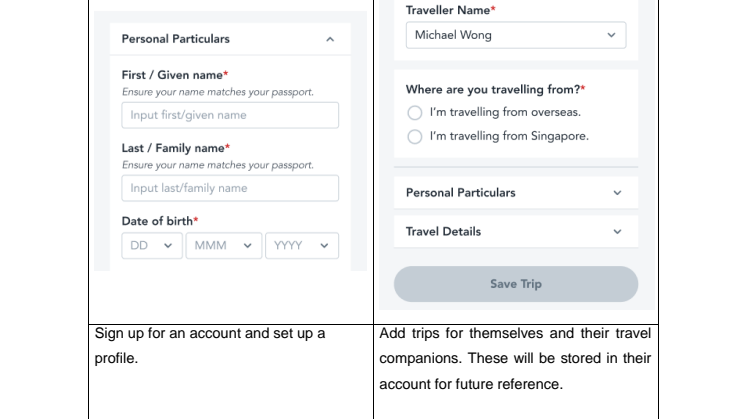Viewport: 746px width, 419px height.
Task: Click the last/family name input field
Action: coord(230,188)
